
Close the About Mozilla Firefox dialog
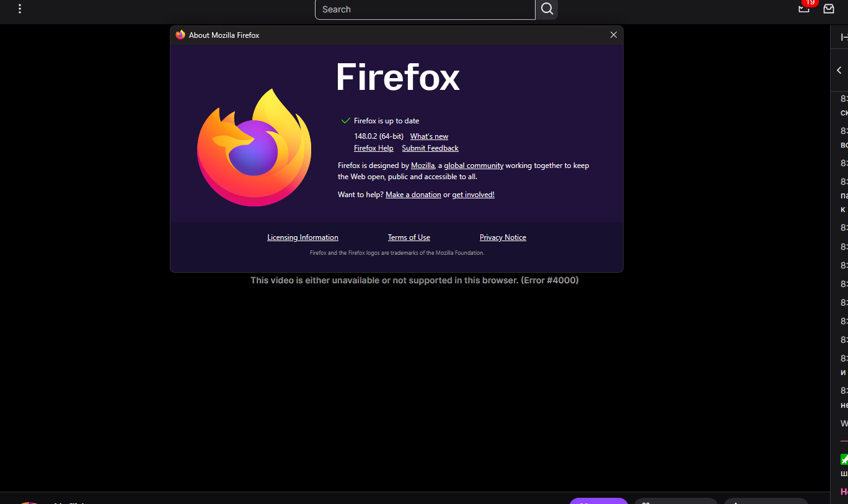[x=614, y=35]
